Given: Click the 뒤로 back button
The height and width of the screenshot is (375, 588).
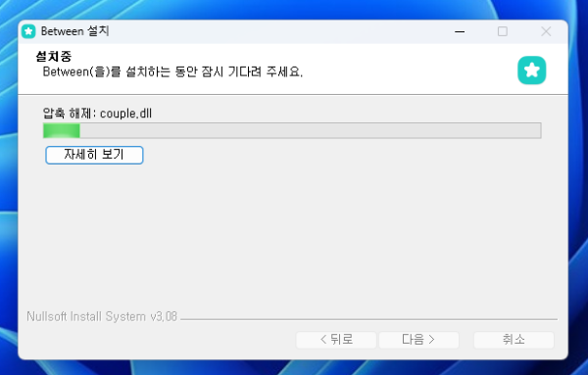Looking at the screenshot, I should point(336,340).
